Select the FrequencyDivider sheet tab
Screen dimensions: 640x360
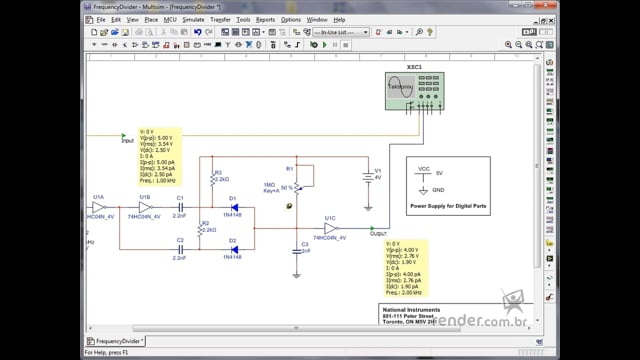(116, 341)
